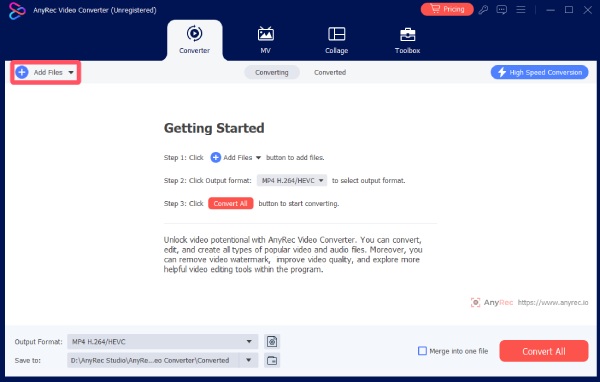Open the output folder icon

(272, 360)
